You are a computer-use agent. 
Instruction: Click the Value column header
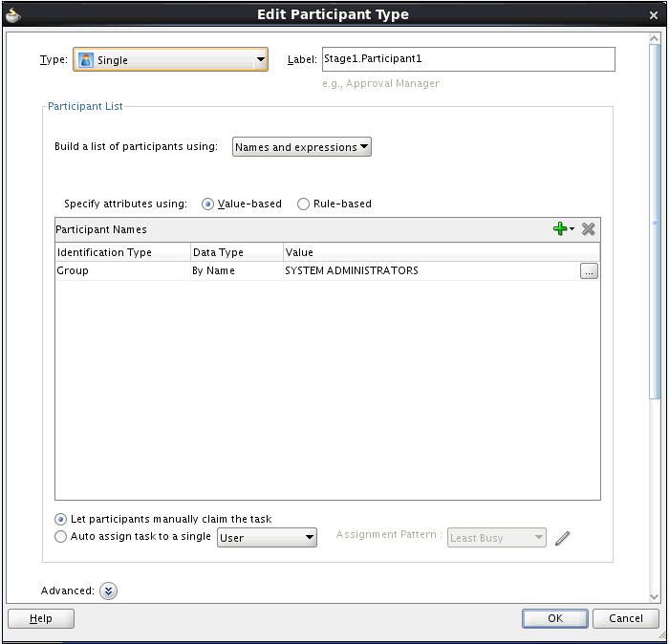[442, 252]
